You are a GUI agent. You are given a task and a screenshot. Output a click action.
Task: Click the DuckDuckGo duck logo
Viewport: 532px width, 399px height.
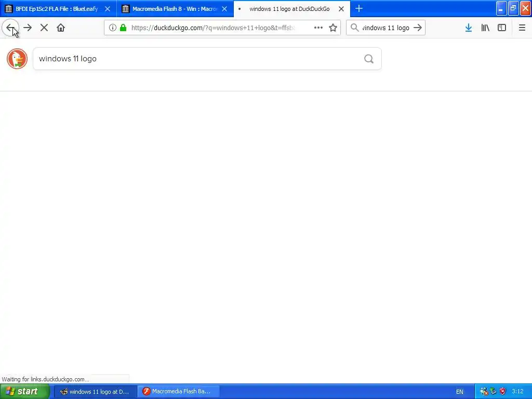(17, 59)
